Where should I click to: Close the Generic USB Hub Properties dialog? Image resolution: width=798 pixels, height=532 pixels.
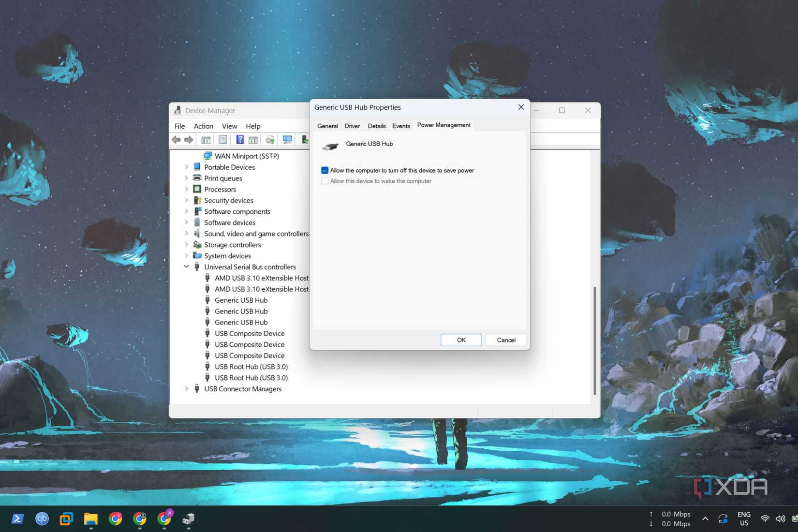click(521, 107)
